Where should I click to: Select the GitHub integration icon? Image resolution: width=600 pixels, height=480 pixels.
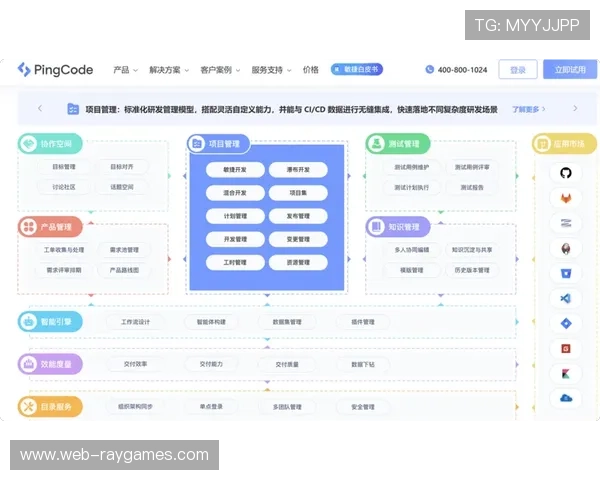(x=566, y=173)
